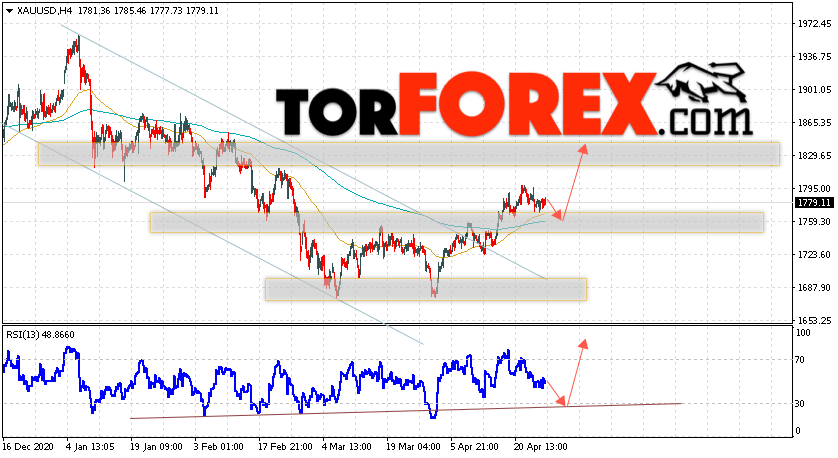Select the 1972.45 price axis value
The height and width of the screenshot is (458, 838).
[x=814, y=24]
